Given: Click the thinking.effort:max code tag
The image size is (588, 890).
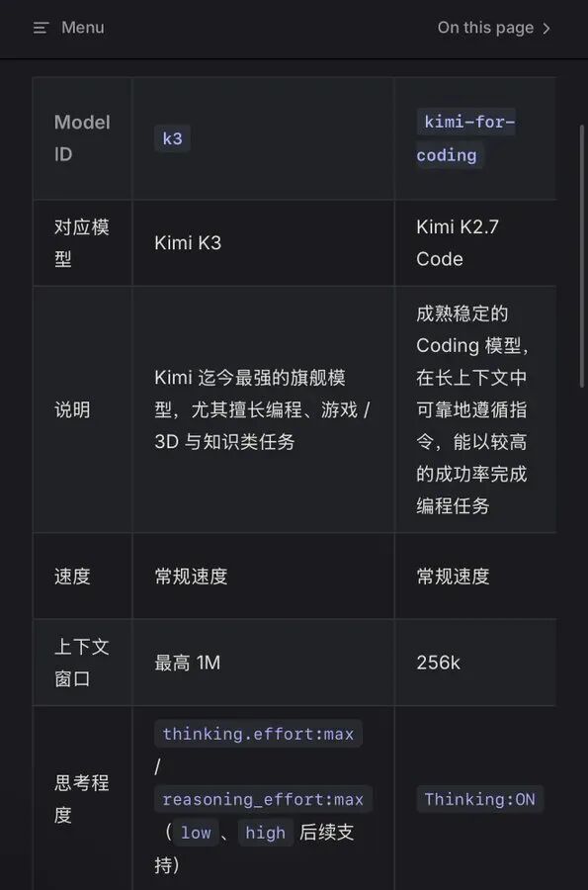Looking at the screenshot, I should 258,734.
